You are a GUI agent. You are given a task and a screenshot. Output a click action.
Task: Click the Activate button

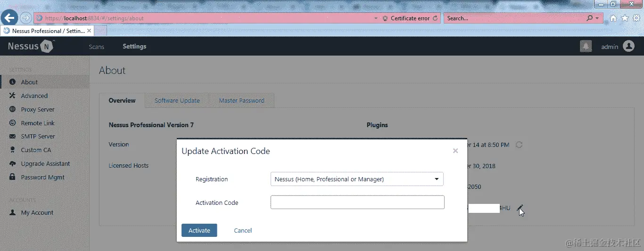(x=199, y=230)
